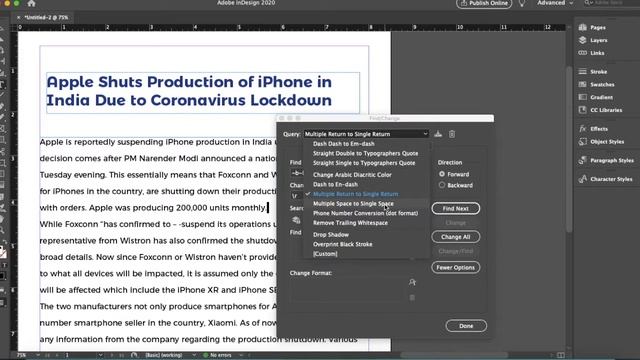
Task: Open the Links panel
Action: [591, 53]
